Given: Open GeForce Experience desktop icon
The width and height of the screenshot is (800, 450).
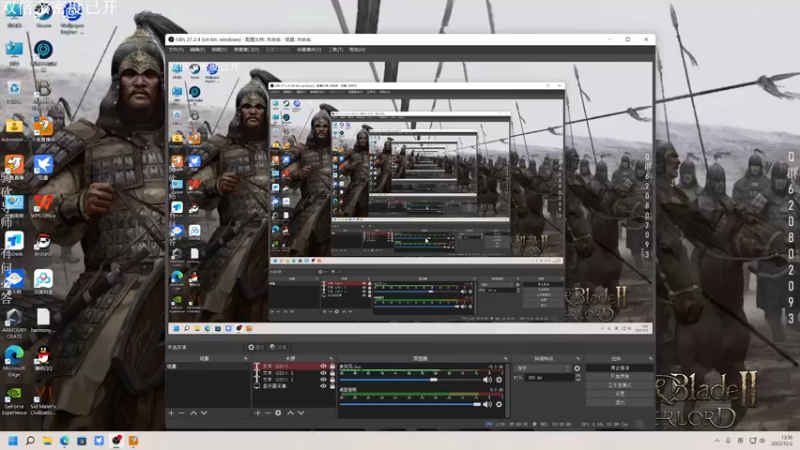Looking at the screenshot, I should click(x=14, y=401).
